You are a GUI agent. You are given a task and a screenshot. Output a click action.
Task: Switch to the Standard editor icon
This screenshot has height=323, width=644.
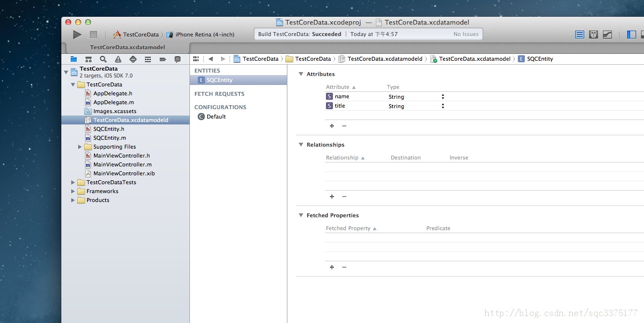click(580, 35)
